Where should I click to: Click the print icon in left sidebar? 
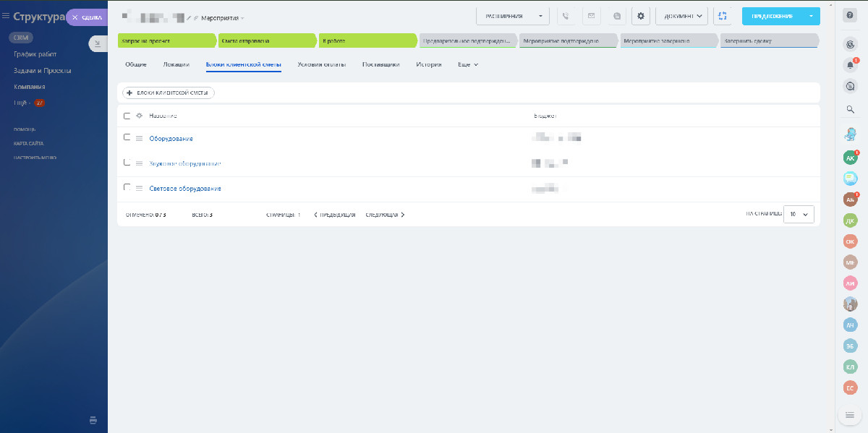tap(93, 420)
